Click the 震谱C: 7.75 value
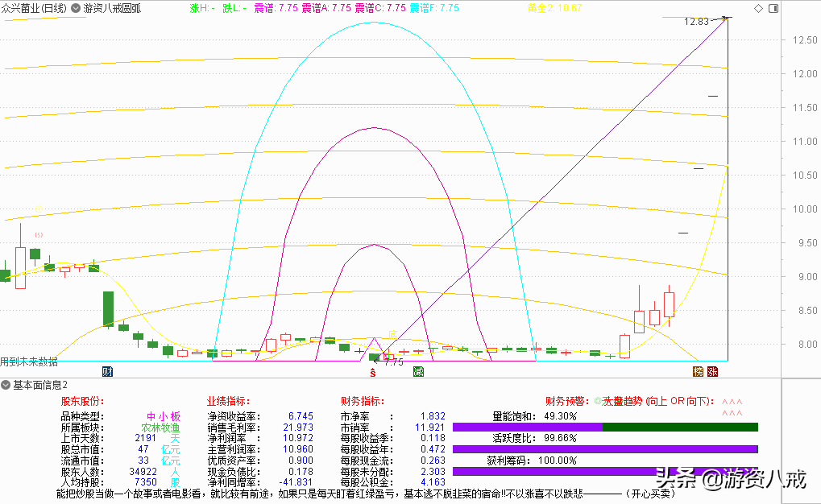This screenshot has height=504, width=821. 380,8
